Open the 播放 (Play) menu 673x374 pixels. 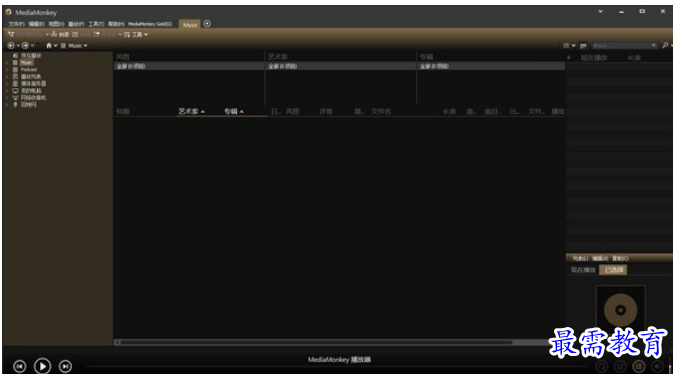coord(76,24)
